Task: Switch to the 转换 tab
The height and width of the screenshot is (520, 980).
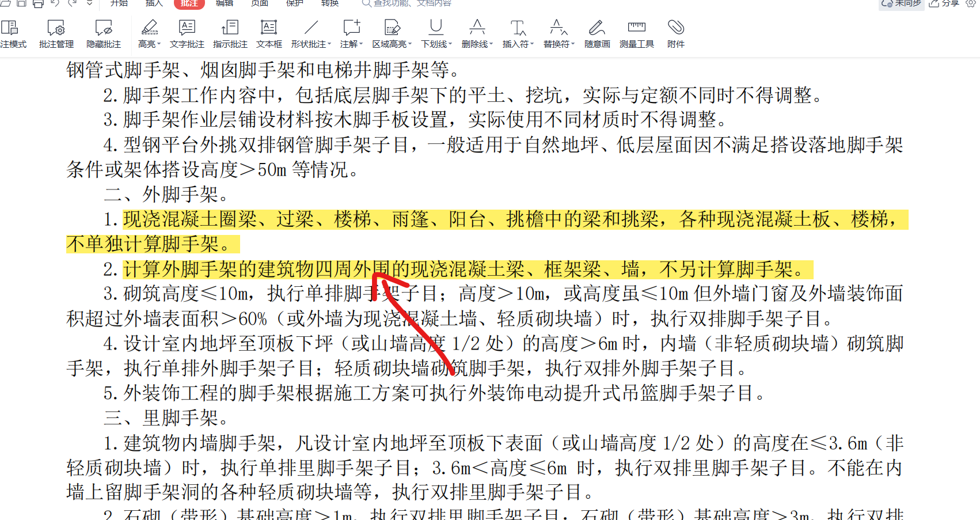Action: pyautogui.click(x=330, y=3)
